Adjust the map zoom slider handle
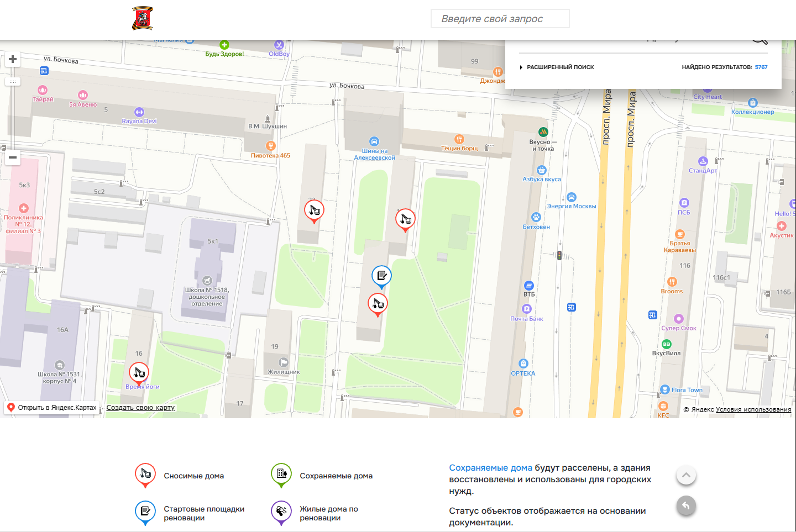796x532 pixels. pyautogui.click(x=13, y=81)
